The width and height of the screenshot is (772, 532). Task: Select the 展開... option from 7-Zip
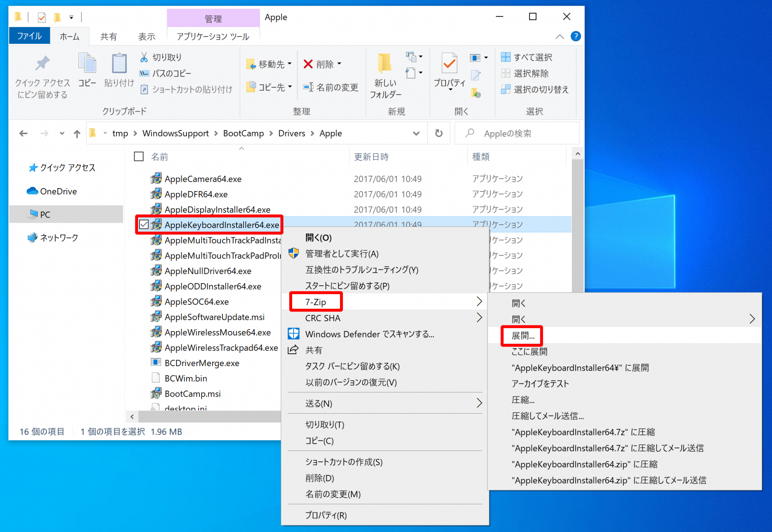[x=521, y=336]
